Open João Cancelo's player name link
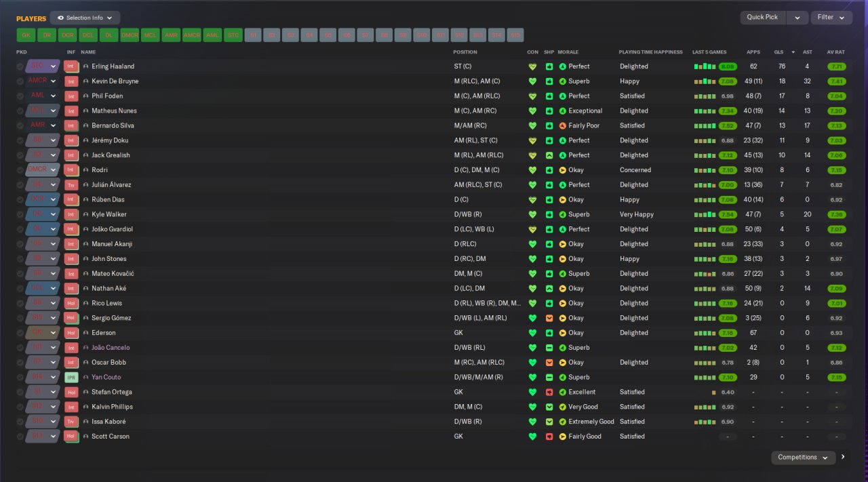 click(111, 348)
